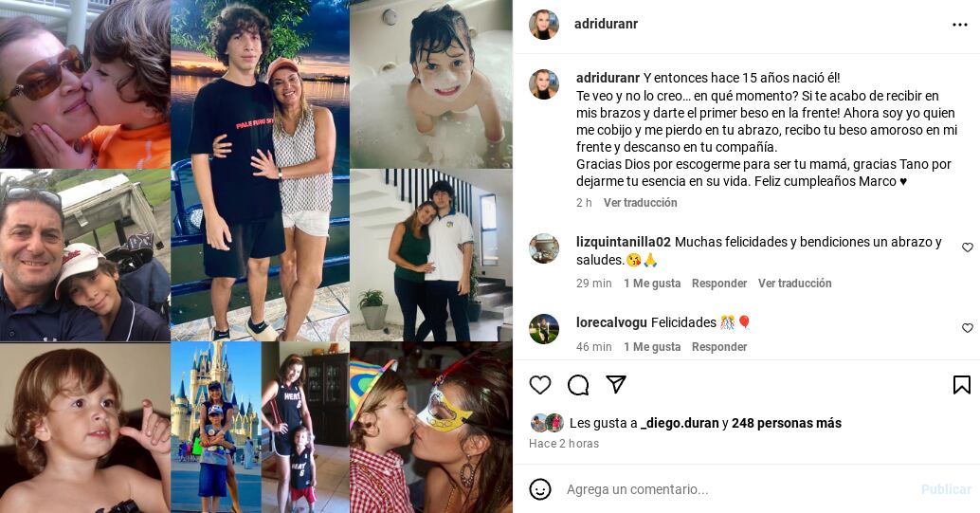View the 248 other people who liked
Screen dimensions: 980x513
coord(786,423)
